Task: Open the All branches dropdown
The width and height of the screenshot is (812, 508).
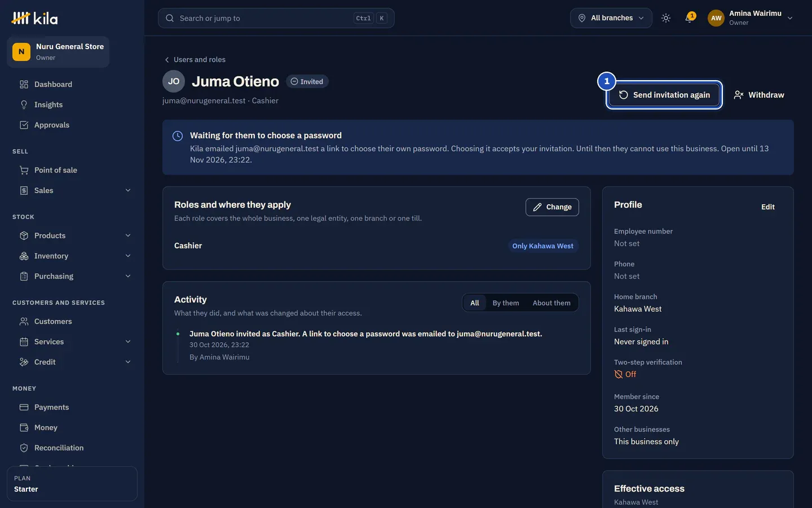Action: (x=611, y=18)
